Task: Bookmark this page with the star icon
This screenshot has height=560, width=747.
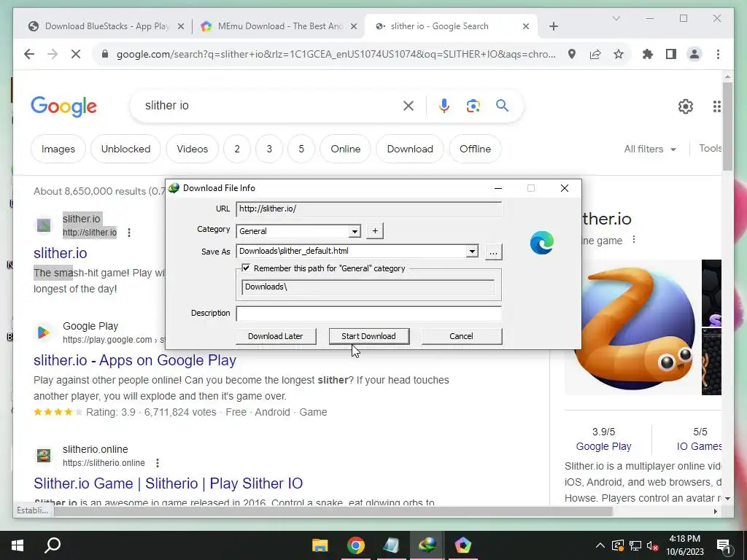Action: 619,54
